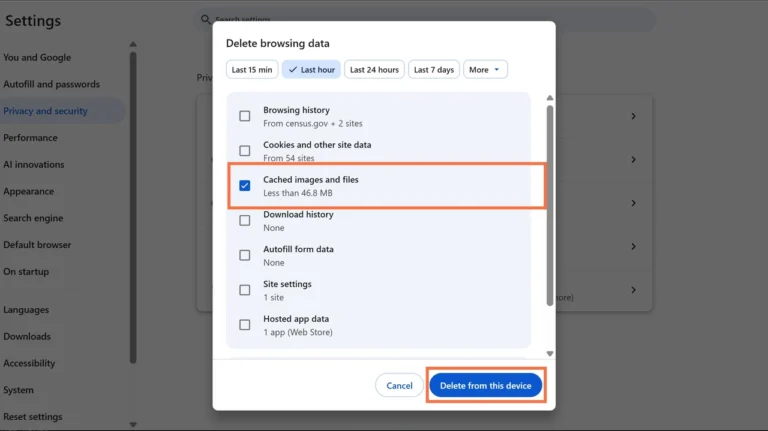Open Accessibility settings section

[29, 363]
